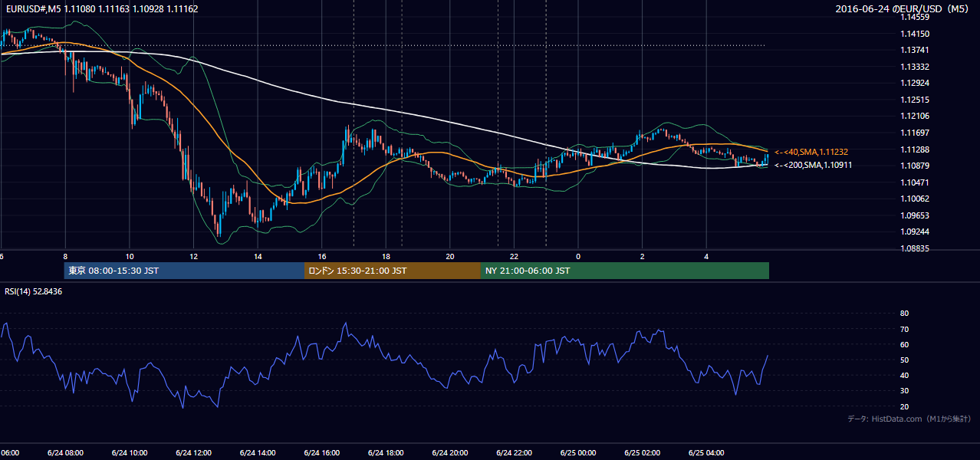Viewport: 980px width, 460px height.
Task: Click the 200 SMA 1.10911 label
Action: pos(813,165)
